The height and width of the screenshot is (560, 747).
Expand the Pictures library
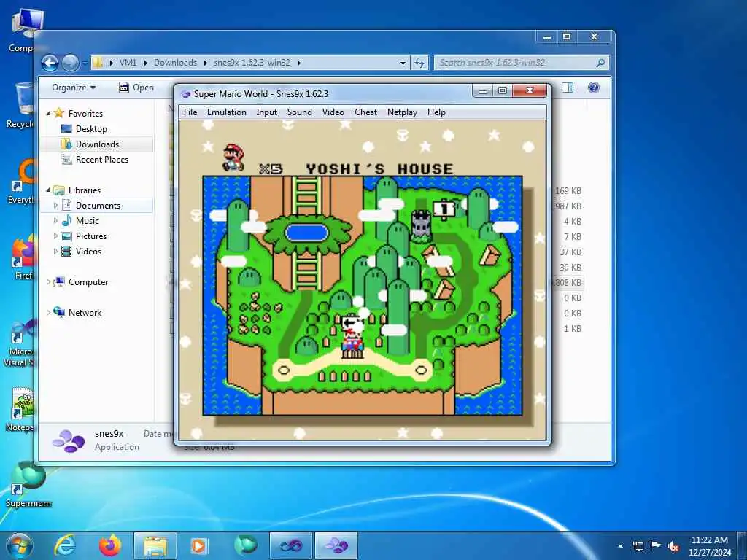[x=55, y=236]
